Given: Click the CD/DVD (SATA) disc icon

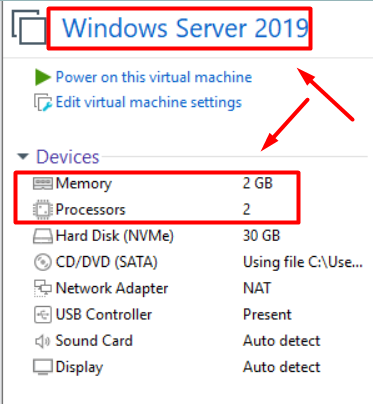Looking at the screenshot, I should click(x=43, y=262).
